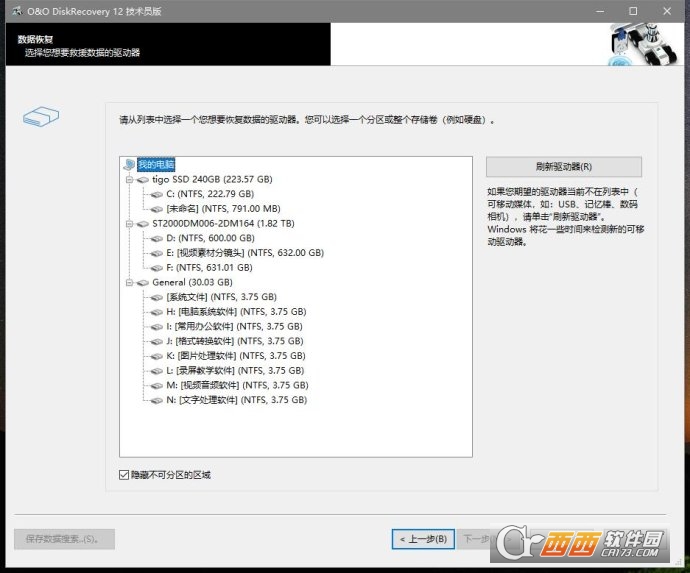Click the tigo SSD 240GB disk icon
Screen dimensions: 690x573
(x=143, y=180)
